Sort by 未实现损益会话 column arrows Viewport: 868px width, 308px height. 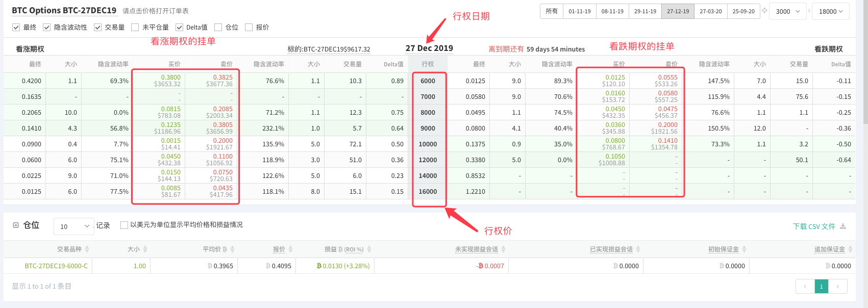503,249
